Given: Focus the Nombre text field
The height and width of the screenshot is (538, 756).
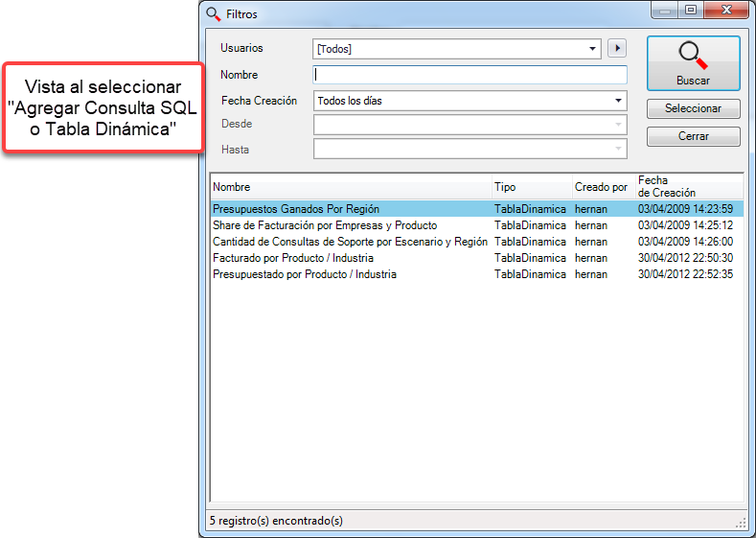Looking at the screenshot, I should [470, 75].
